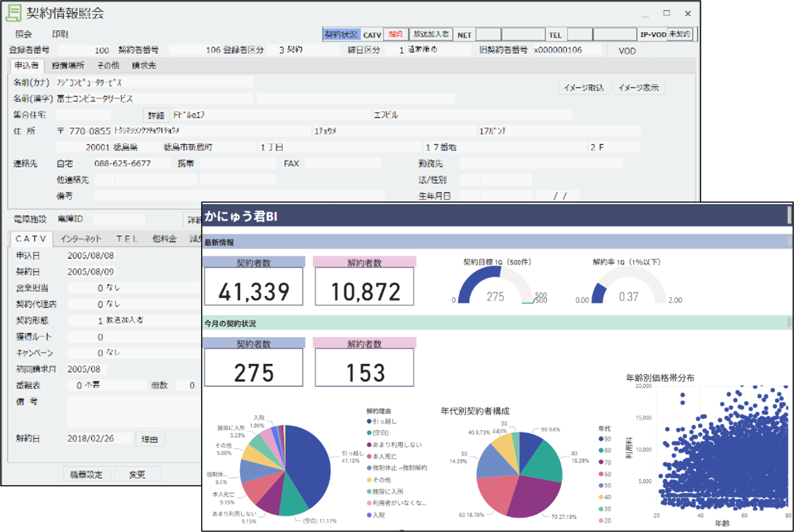Open the 他料金 tab
This screenshot has width=794, height=532.
tap(164, 239)
